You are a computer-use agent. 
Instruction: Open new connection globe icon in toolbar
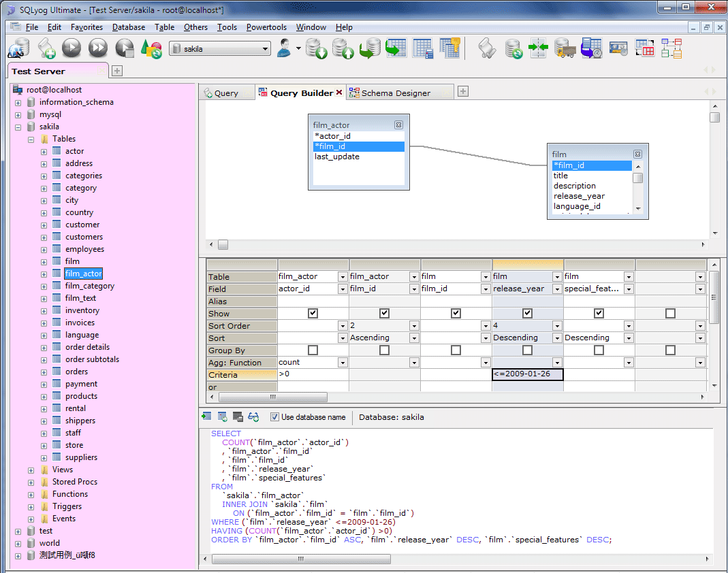[x=18, y=48]
